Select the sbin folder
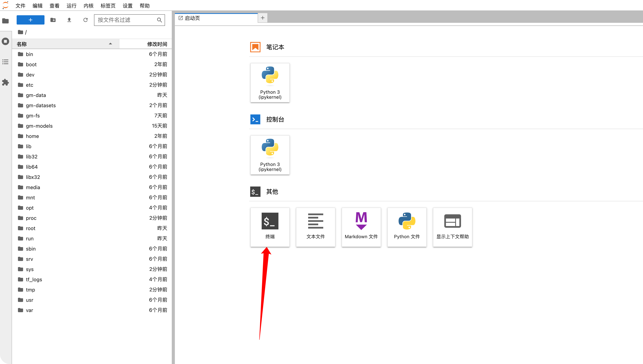Viewport: 643px width, 364px height. (x=92, y=249)
